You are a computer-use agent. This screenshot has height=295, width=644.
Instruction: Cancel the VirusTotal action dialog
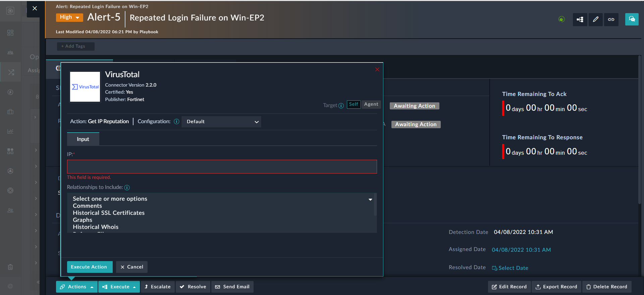pyautogui.click(x=132, y=267)
